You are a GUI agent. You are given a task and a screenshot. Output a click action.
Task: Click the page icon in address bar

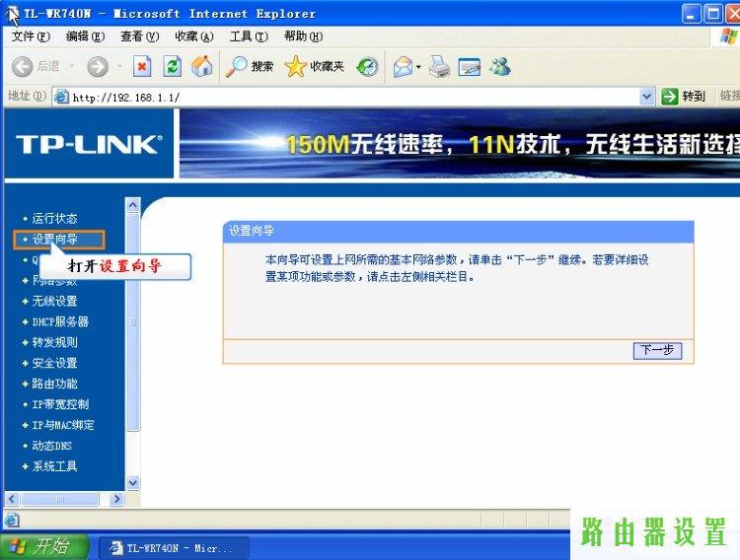coord(62,98)
